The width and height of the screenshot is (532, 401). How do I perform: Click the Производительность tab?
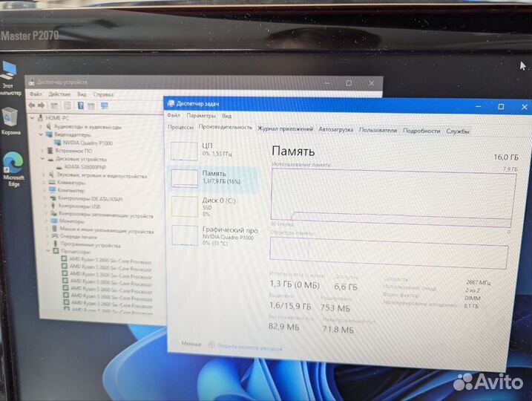tap(226, 127)
